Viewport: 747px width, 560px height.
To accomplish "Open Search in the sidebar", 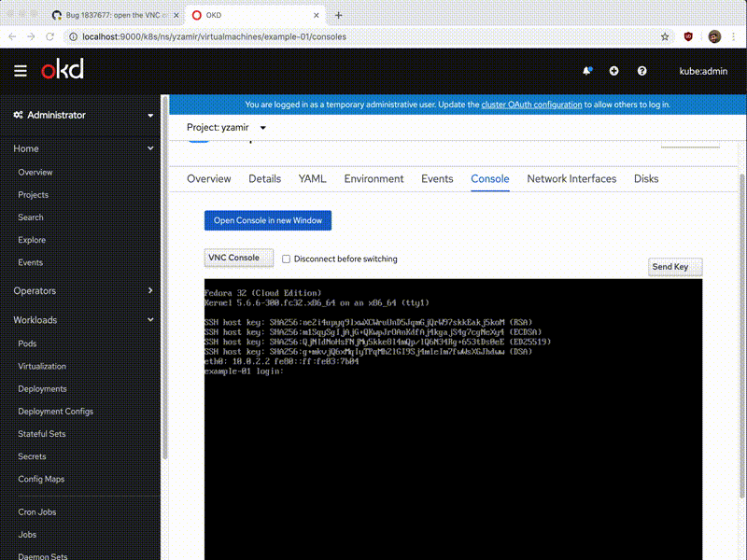I will 31,217.
